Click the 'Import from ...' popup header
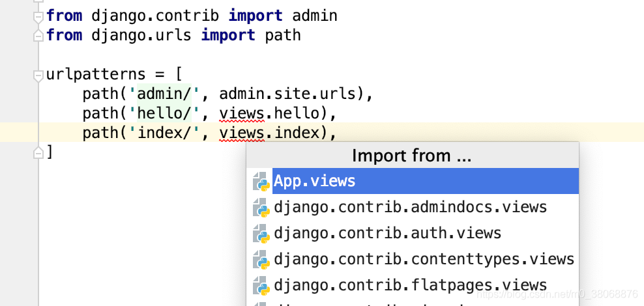This screenshot has width=644, height=306. [412, 156]
